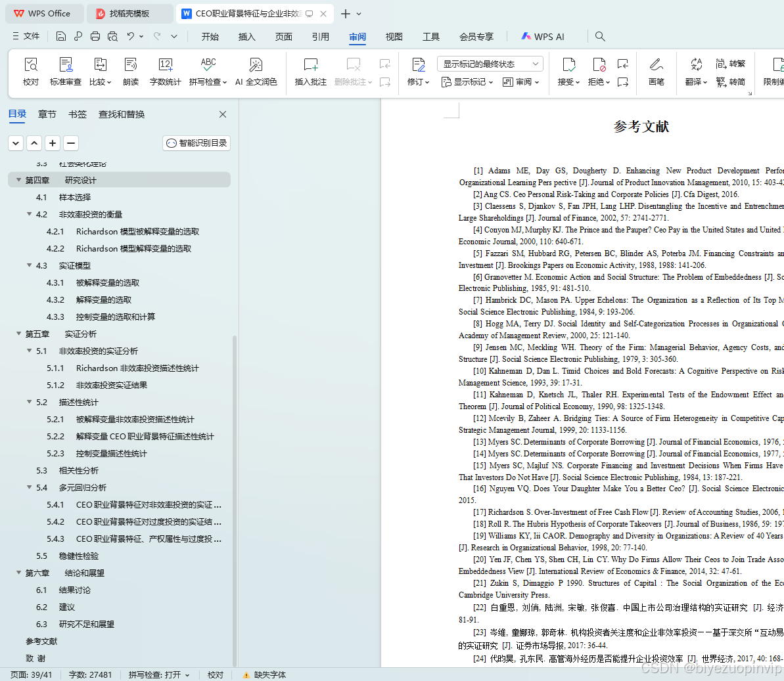Switch to the 插入 ribbon tab

[246, 37]
